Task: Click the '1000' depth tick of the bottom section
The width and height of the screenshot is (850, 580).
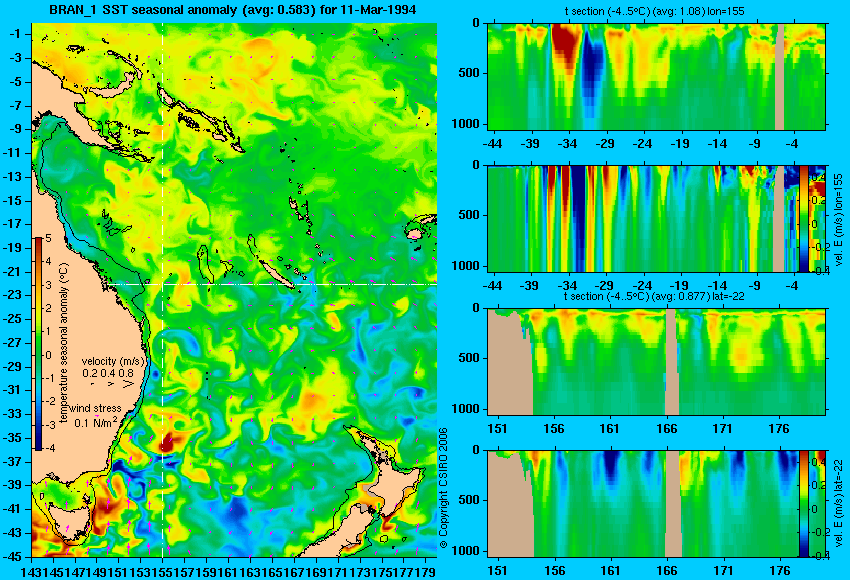Action: (x=466, y=552)
